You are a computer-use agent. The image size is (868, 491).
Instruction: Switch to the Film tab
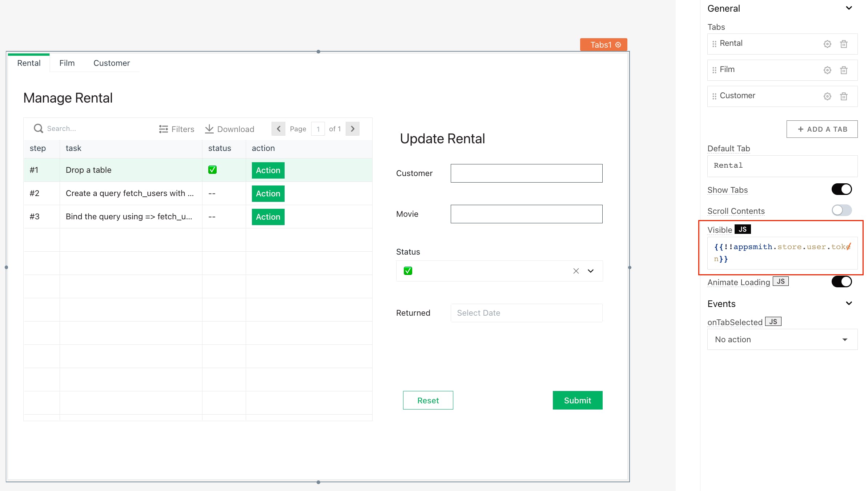[67, 63]
